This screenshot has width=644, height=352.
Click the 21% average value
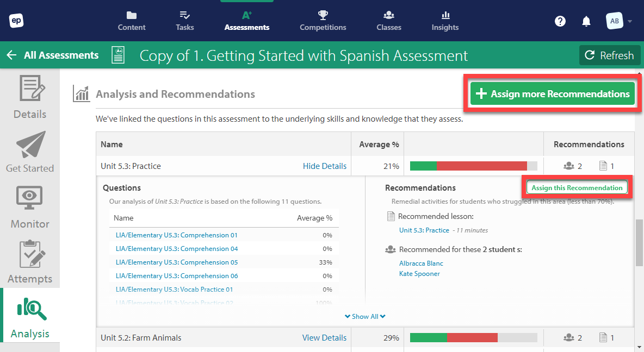pos(391,166)
